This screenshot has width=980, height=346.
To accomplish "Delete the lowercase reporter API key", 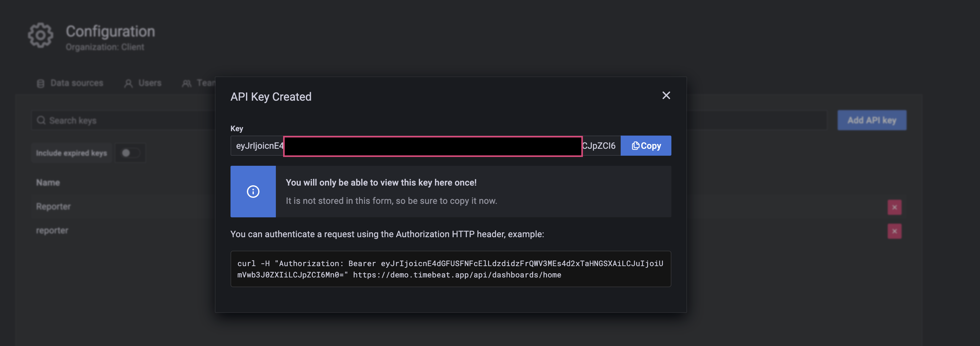I will click(894, 231).
